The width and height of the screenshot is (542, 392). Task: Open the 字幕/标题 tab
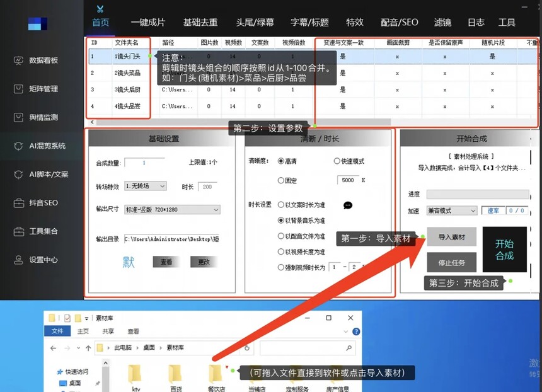point(309,22)
